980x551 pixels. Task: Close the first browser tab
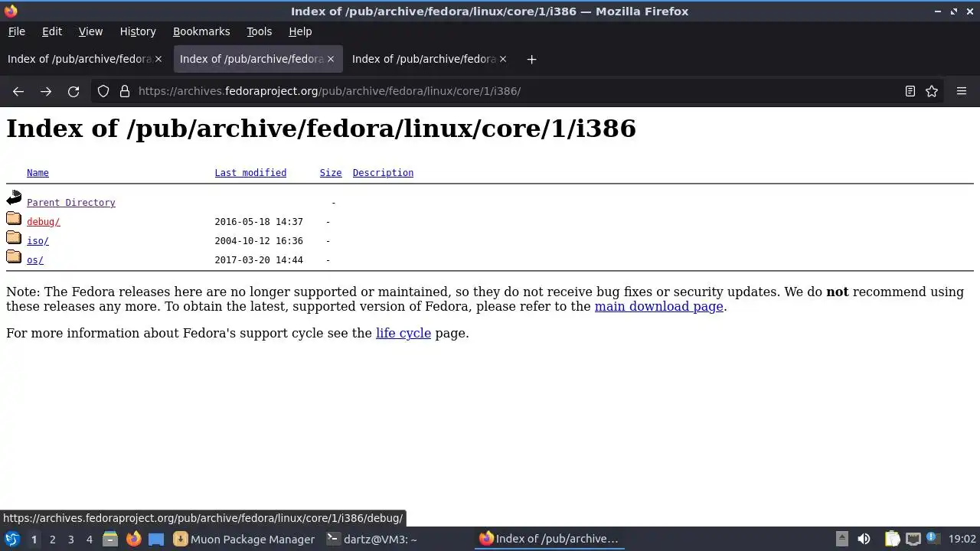coord(158,59)
